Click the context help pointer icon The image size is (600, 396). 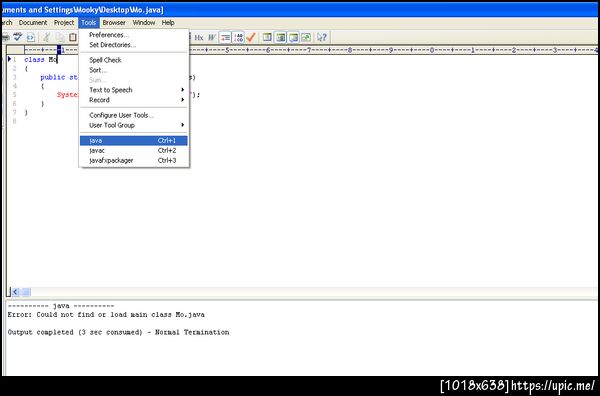coord(322,37)
